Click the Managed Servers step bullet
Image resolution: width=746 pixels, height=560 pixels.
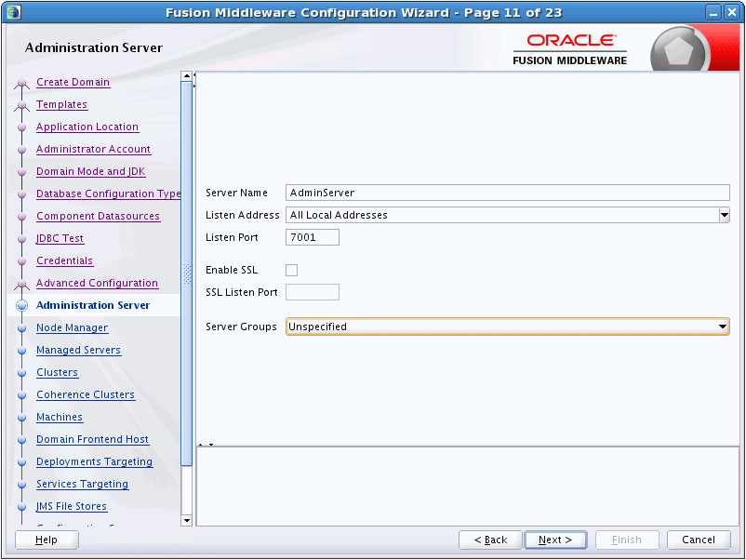click(x=21, y=351)
